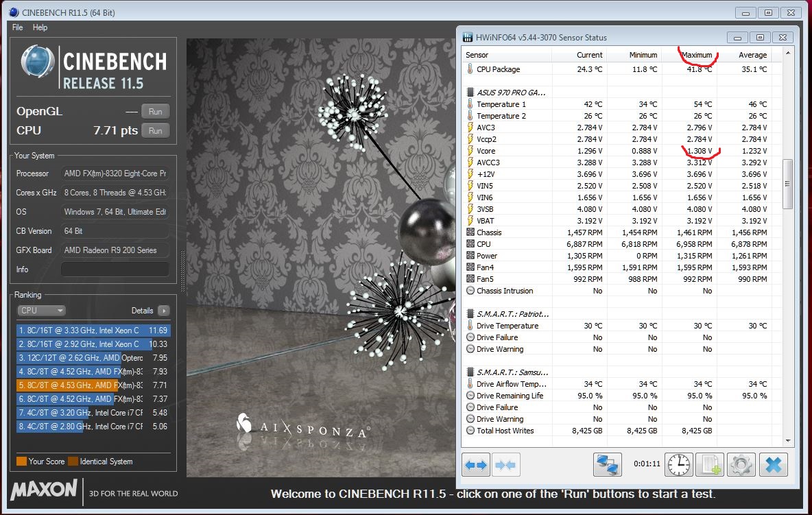Click Temperature 1 thermometer icon
The image size is (812, 515).
click(x=470, y=104)
